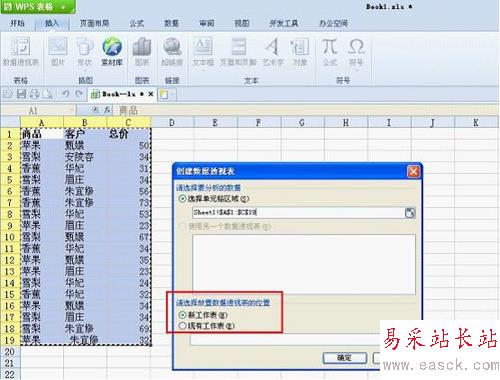
Task: Redo the last action
Action: point(79,94)
